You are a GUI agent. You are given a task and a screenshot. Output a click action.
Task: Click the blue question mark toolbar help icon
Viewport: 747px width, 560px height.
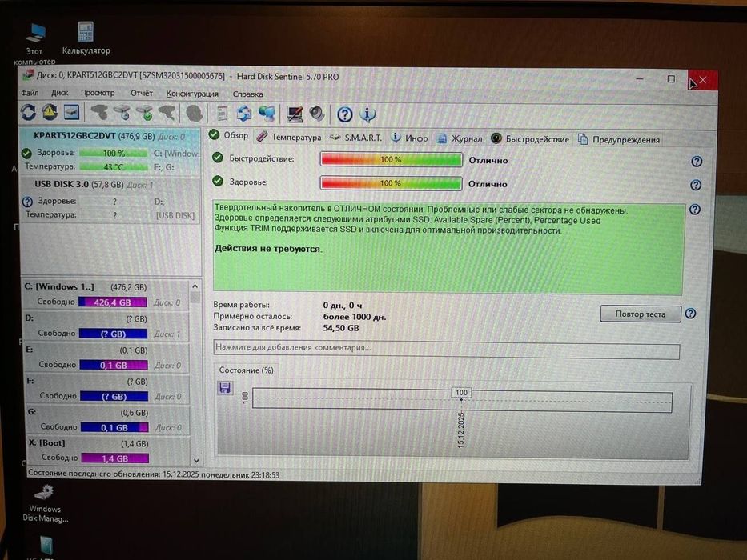coord(345,114)
